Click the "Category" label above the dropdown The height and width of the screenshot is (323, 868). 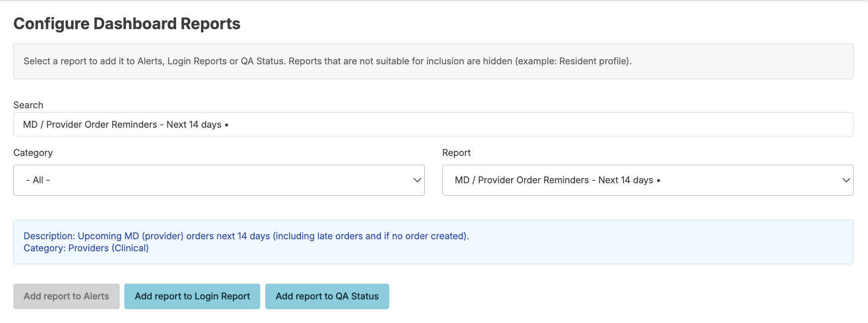[x=33, y=153]
